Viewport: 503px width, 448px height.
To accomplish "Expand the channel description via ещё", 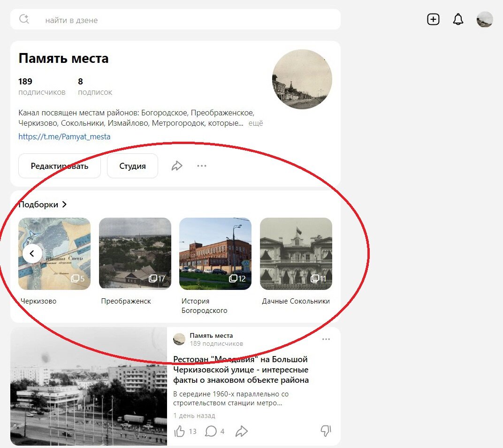I will tap(256, 123).
